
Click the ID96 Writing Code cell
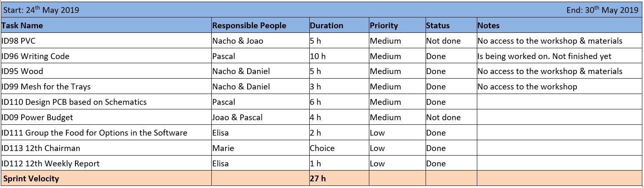106,56
